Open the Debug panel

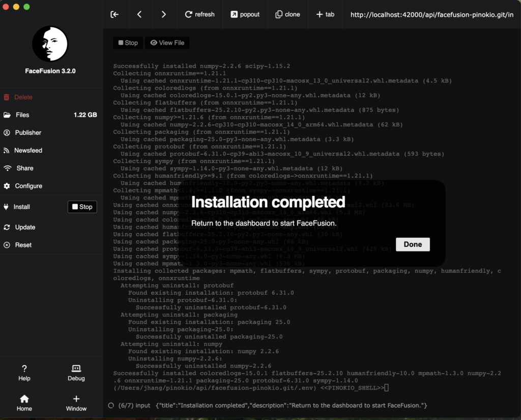point(76,373)
